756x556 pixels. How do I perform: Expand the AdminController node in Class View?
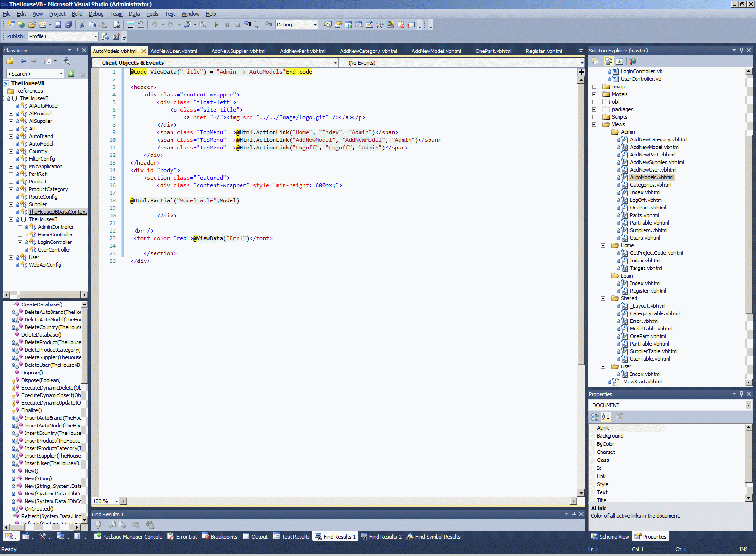[20, 227]
